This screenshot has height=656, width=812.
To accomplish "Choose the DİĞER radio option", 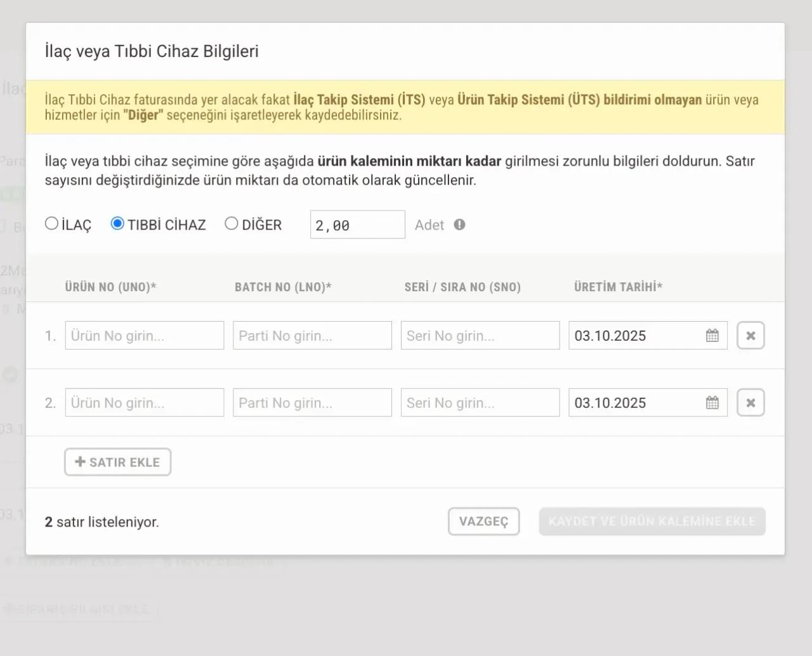I will (232, 224).
